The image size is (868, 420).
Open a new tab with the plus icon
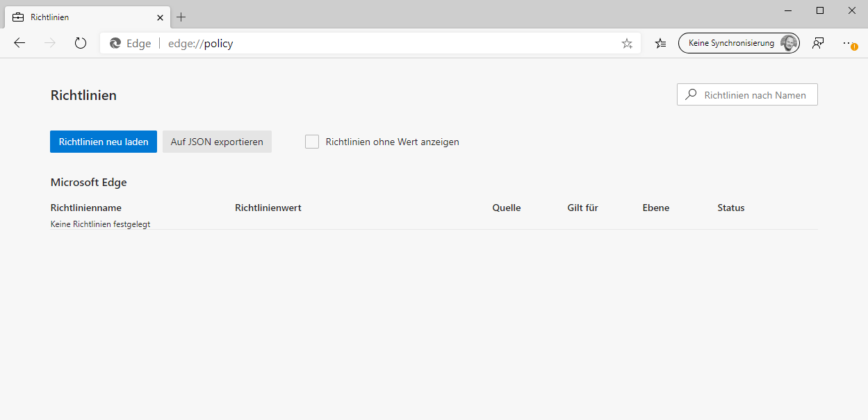click(x=181, y=17)
